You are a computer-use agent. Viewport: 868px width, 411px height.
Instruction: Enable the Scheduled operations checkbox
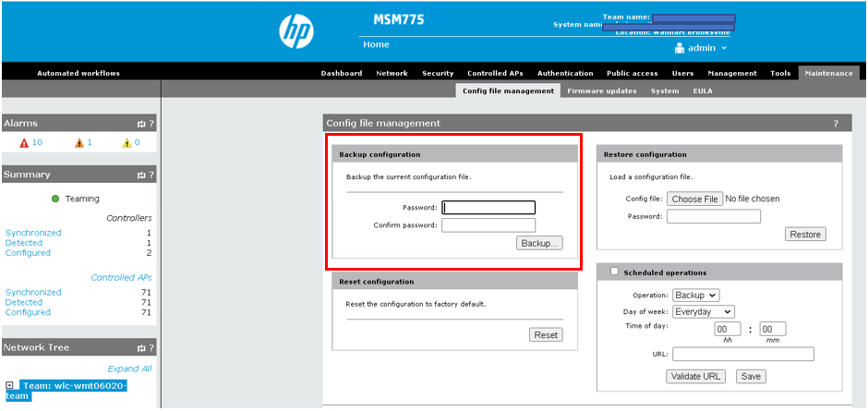[x=614, y=272]
